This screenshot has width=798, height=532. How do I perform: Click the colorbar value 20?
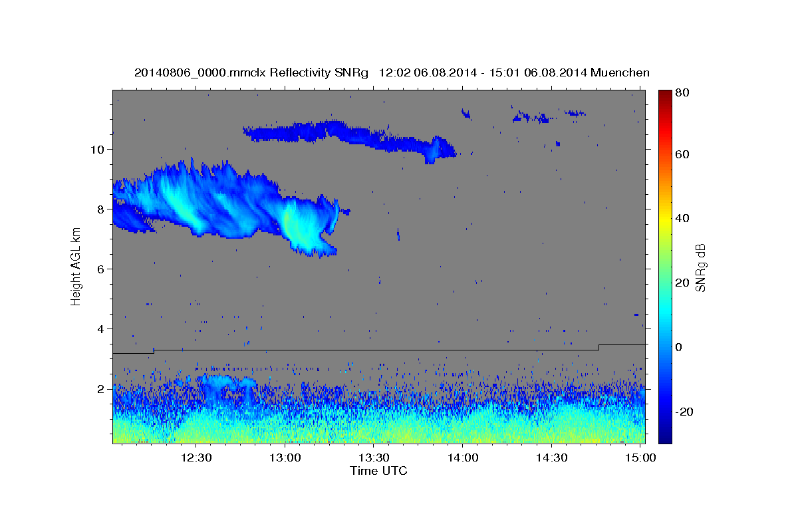coord(682,283)
